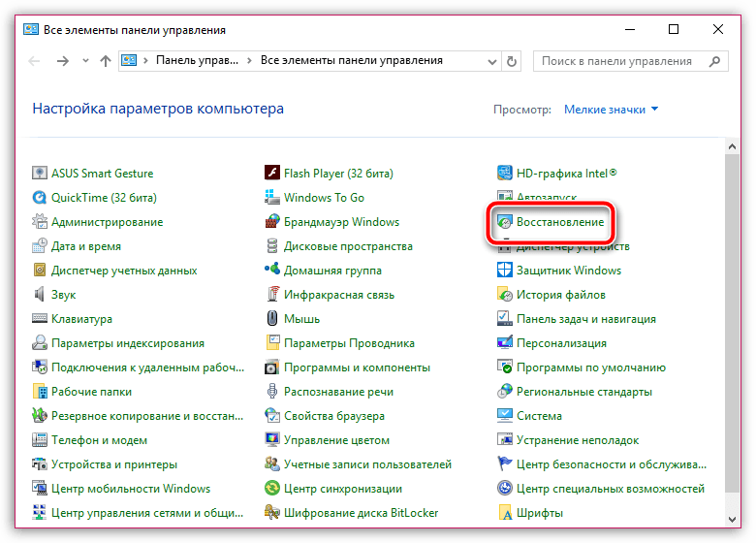Screen dimensions: 756x543
Task: Go back with the back arrow
Action: (34, 61)
